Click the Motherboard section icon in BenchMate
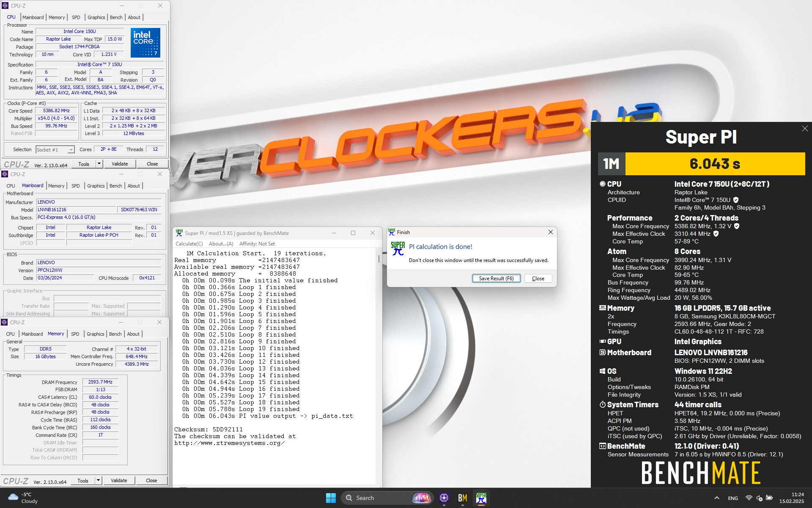This screenshot has width=812, height=508. [602, 352]
